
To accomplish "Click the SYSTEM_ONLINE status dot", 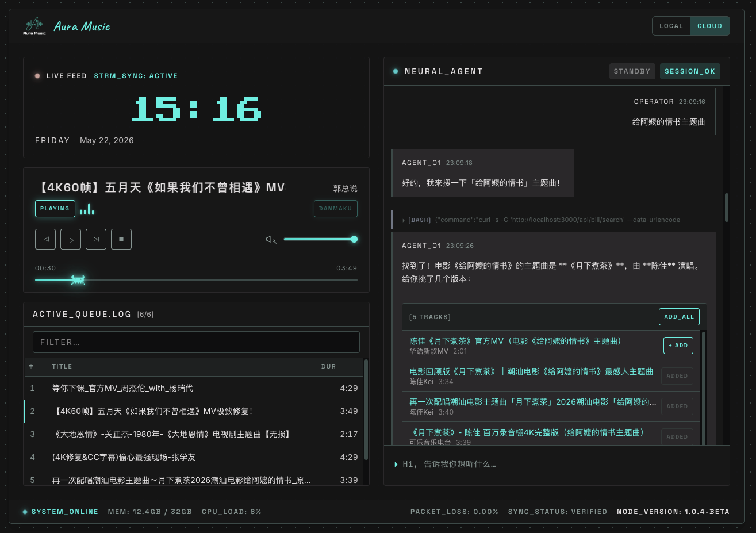I will 25,512.
